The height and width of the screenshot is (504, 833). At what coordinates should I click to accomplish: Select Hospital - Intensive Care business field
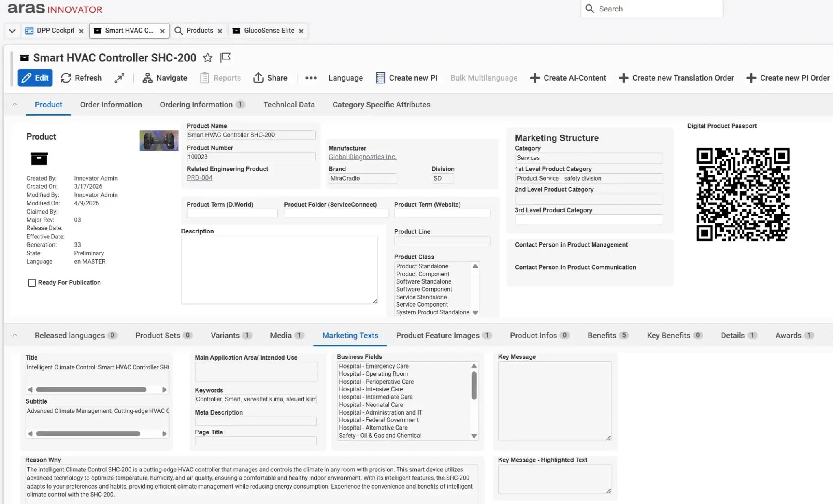[371, 389]
